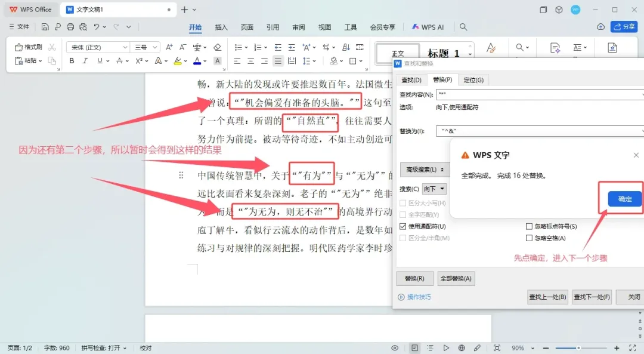This screenshot has width=644, height=354.
Task: Open the 插入 ribbon tab
Action: pos(221,27)
